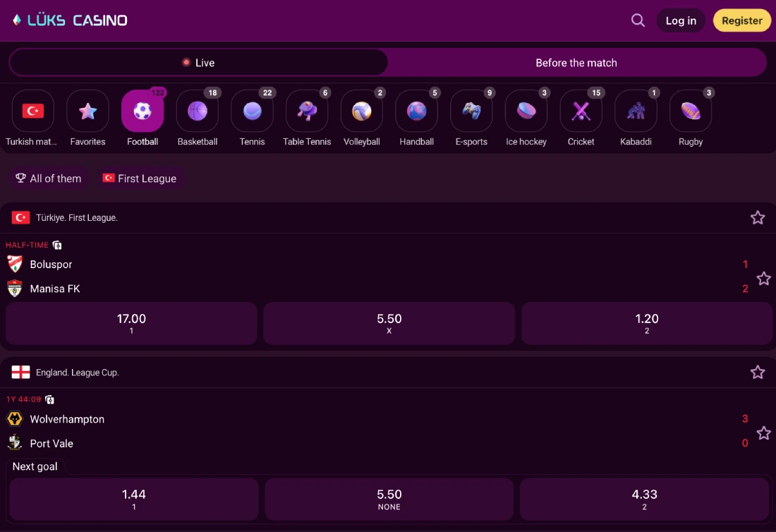Click the cards icon beside 1Y 44:09
The width and height of the screenshot is (776, 532).
(49, 399)
